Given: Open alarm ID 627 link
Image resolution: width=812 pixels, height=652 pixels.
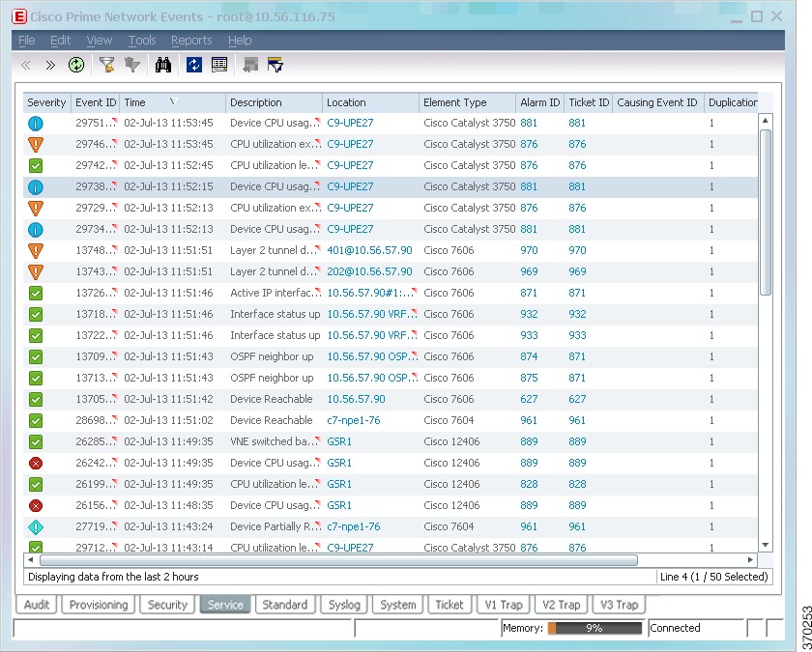Looking at the screenshot, I should click(x=530, y=400).
